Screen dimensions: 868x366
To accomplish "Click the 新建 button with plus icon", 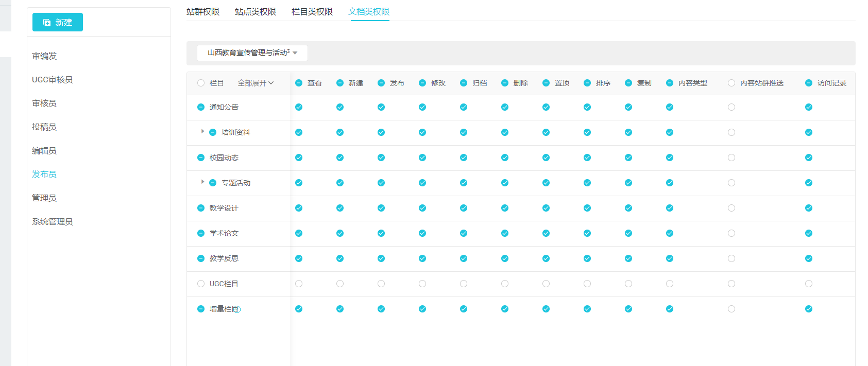I will coord(57,22).
